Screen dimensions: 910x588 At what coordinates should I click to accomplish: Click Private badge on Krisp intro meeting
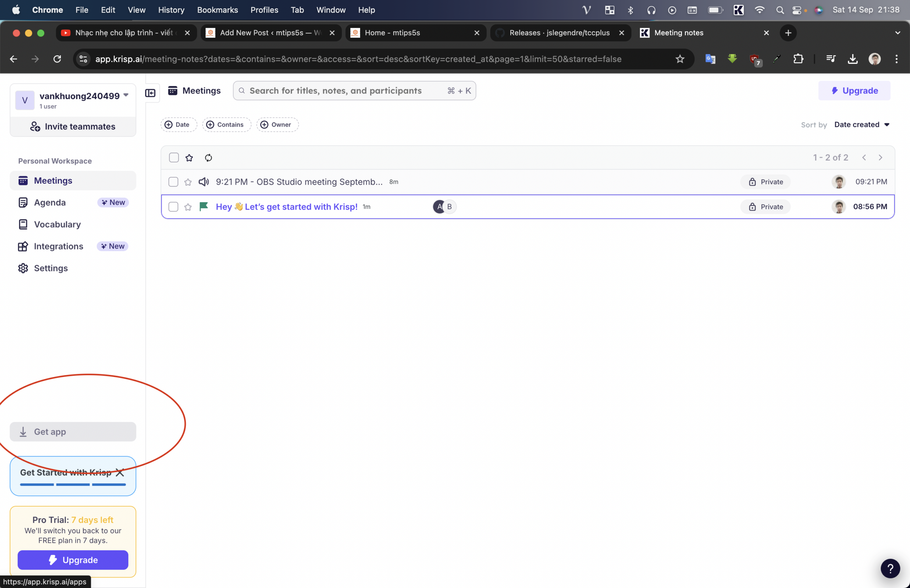(x=766, y=206)
